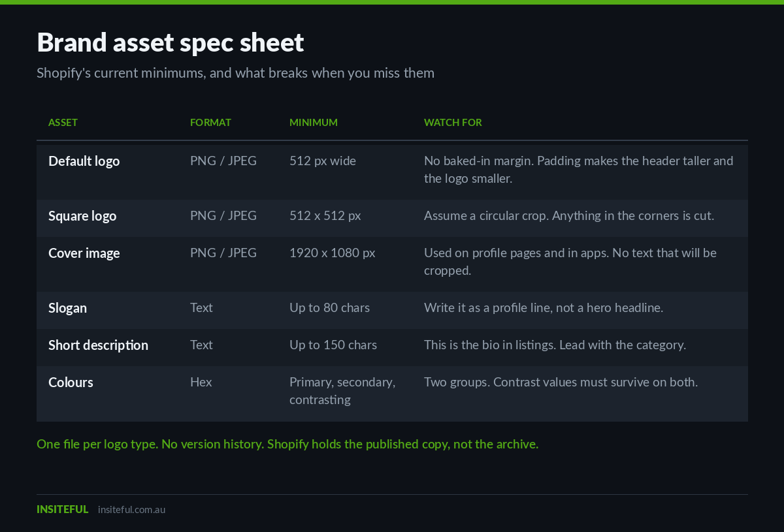Click the green 'One file per logo type' footnote
Screen dimensions: 784x532
tap(287, 445)
